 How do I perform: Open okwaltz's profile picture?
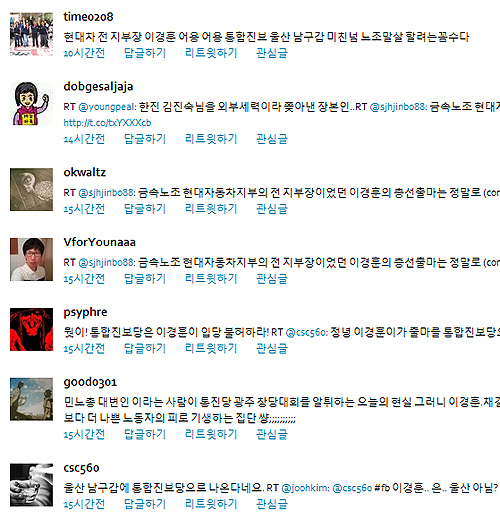[31, 189]
